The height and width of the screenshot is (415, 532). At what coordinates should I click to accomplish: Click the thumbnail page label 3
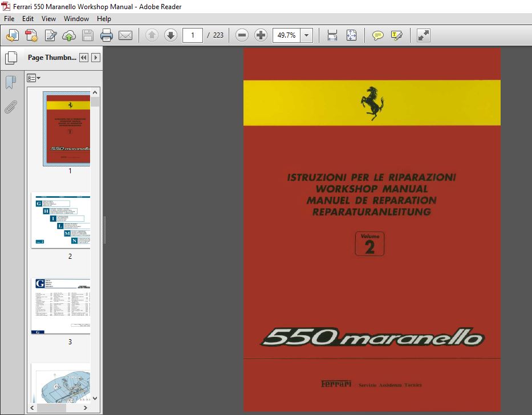pos(70,341)
